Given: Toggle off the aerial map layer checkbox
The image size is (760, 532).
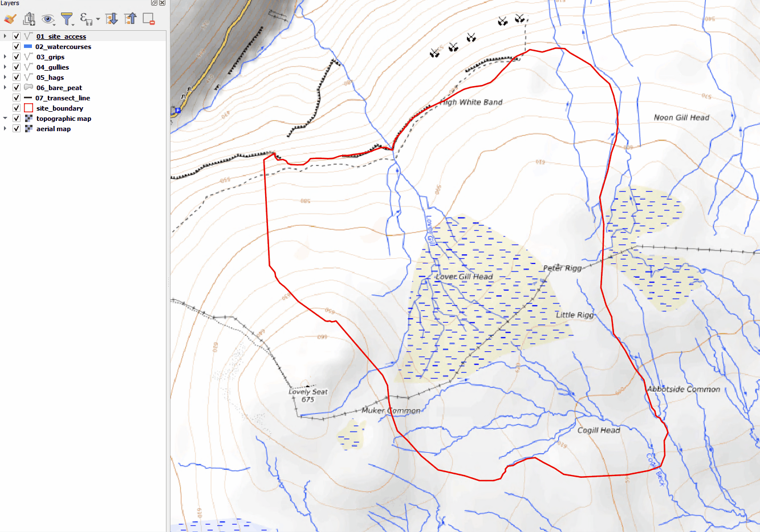Looking at the screenshot, I should 17,129.
